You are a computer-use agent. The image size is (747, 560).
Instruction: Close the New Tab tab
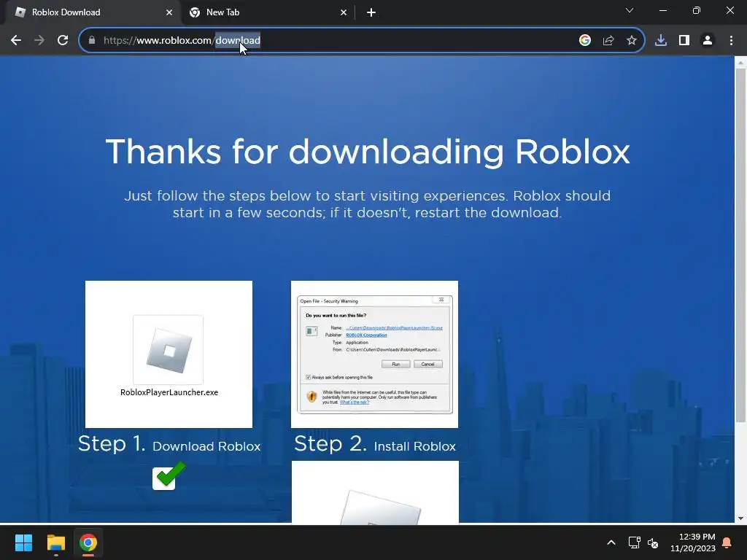(x=344, y=12)
